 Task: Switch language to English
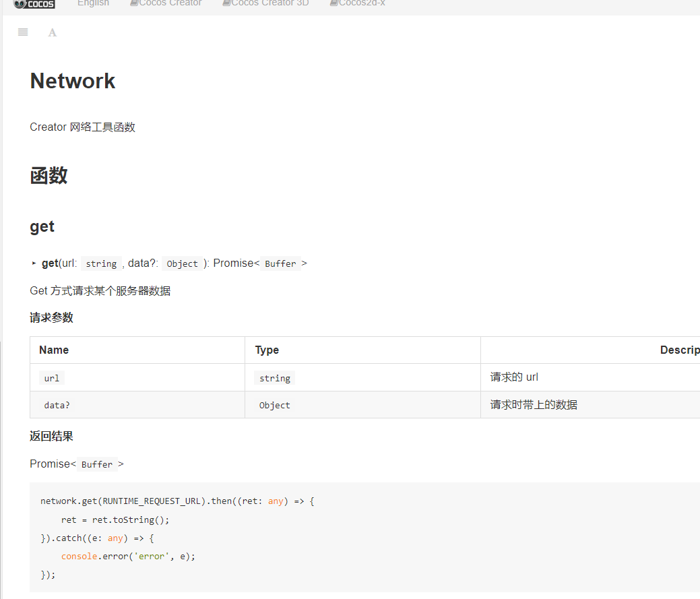pos(93,3)
